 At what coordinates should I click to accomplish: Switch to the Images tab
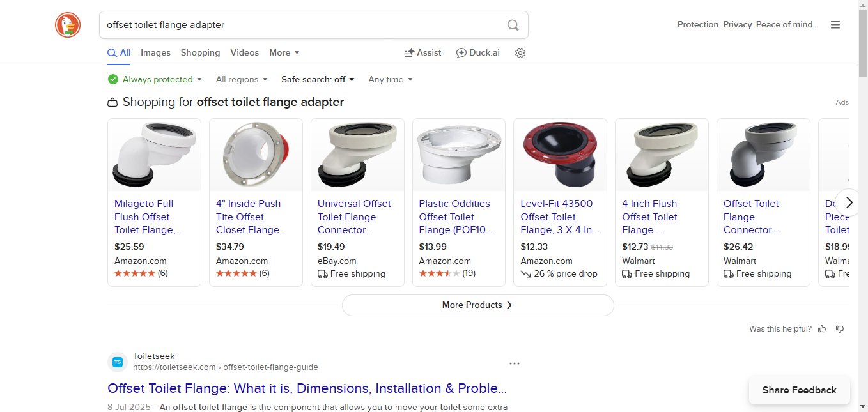tap(155, 53)
